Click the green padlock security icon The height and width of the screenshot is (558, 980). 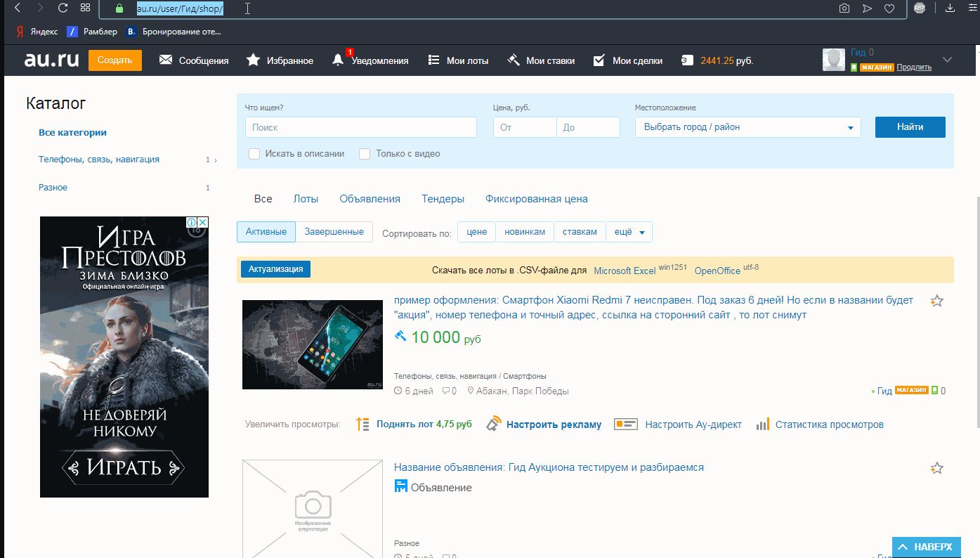(x=119, y=8)
